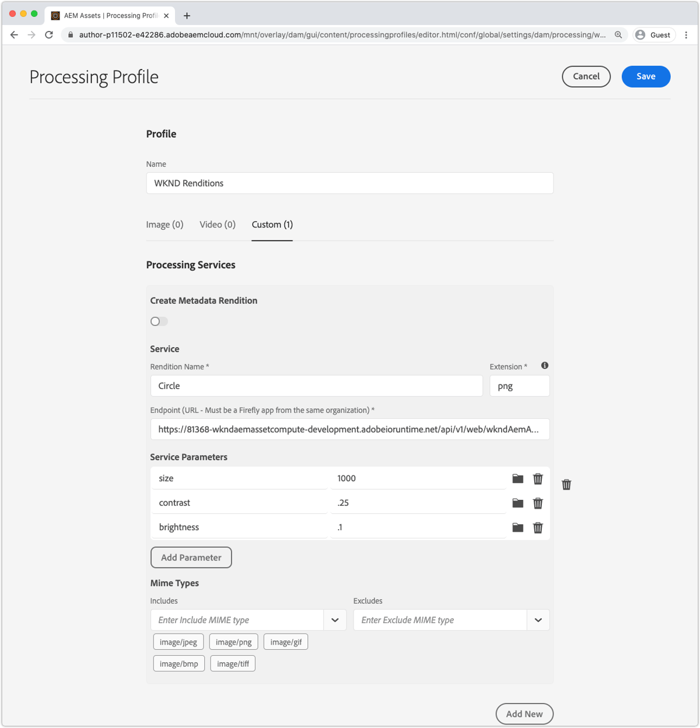Remove the contrast parameter row
Screen dimensions: 700x728
coord(537,503)
